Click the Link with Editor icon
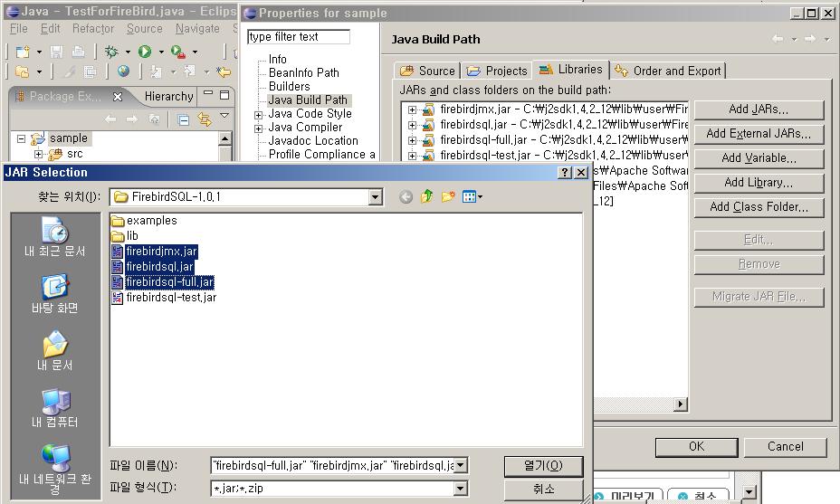Screen dimensions: 840x504 (x=204, y=119)
